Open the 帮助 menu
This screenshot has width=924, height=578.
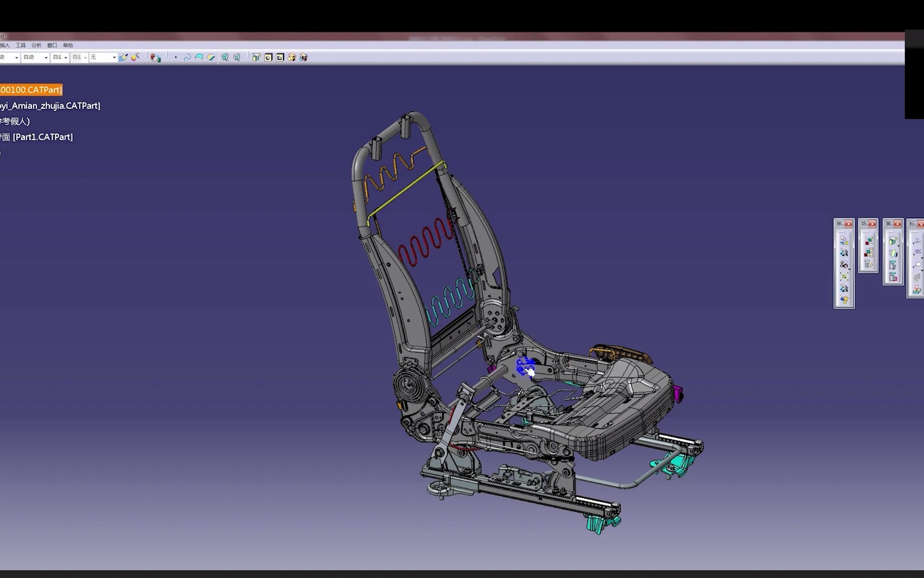68,45
